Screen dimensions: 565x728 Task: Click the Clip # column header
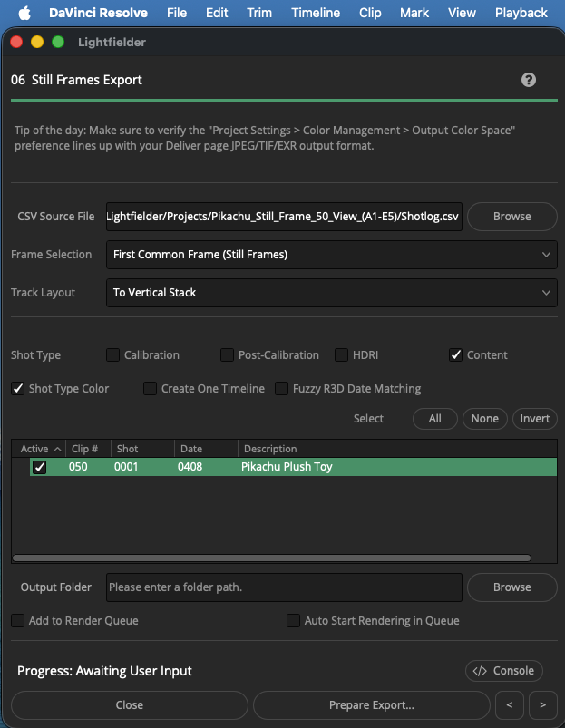(88, 449)
